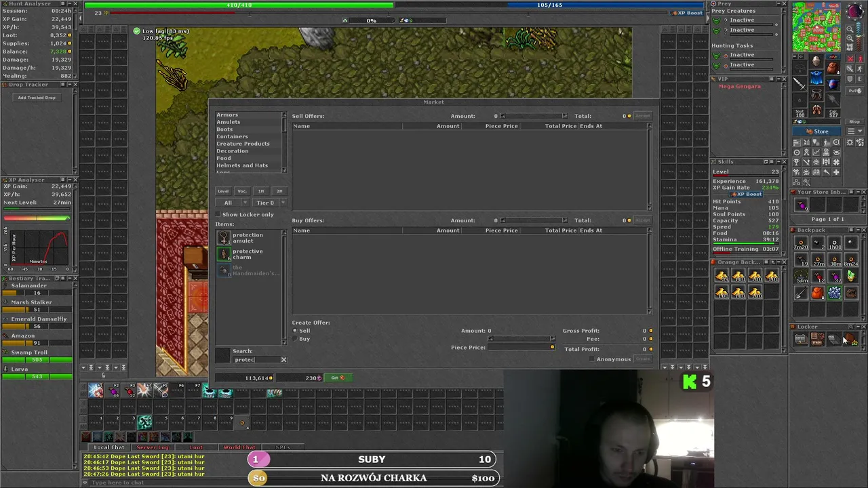The height and width of the screenshot is (488, 868).
Task: Select the protective charm item icon
Action: (224, 254)
